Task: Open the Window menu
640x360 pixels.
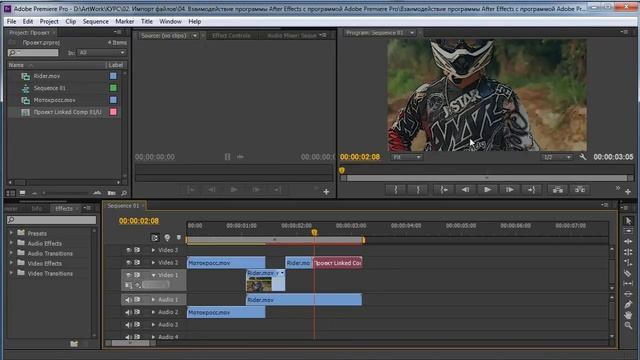Action: coord(170,21)
